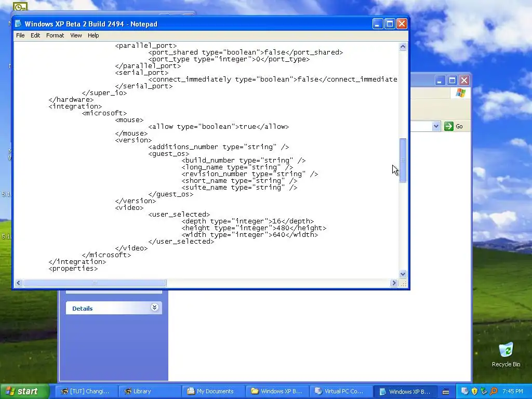This screenshot has height=399, width=532.
Task: Click the vertical scrollbar up arrow in Notepad
Action: pyautogui.click(x=403, y=46)
